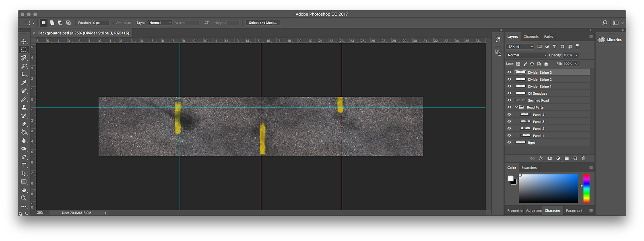Open the blend mode Normal dropdown
This screenshot has width=644, height=241.
click(526, 55)
